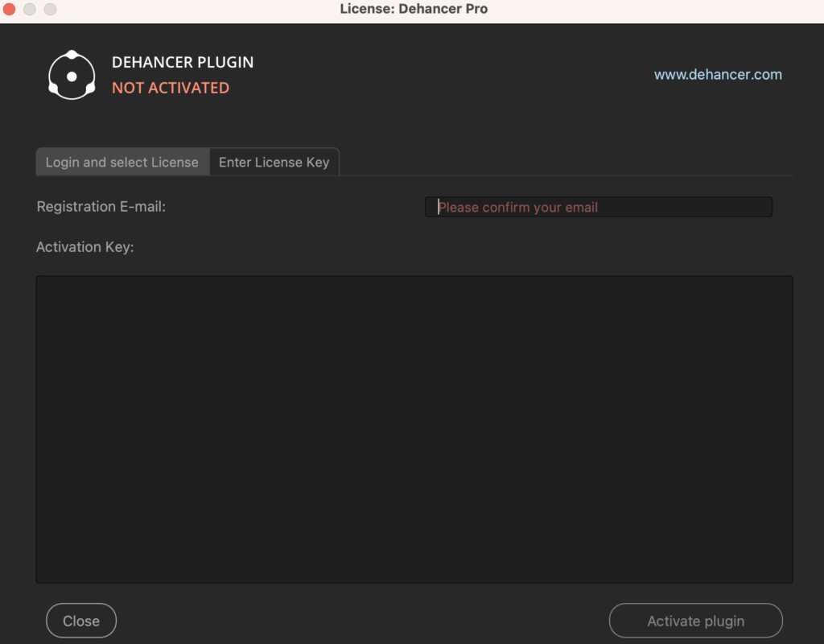This screenshot has height=644, width=824.
Task: Open the www.dehancer.com link
Action: [718, 75]
